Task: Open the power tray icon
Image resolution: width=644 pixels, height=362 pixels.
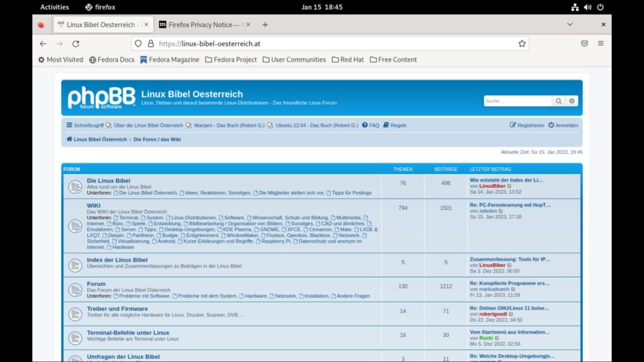Action: 601,7
